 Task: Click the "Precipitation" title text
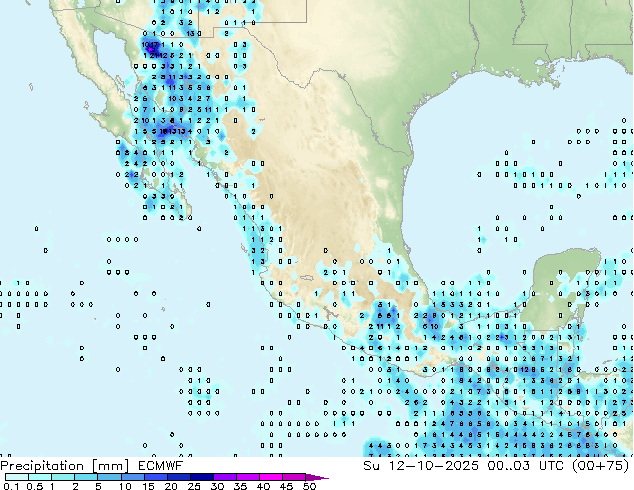pyautogui.click(x=42, y=466)
